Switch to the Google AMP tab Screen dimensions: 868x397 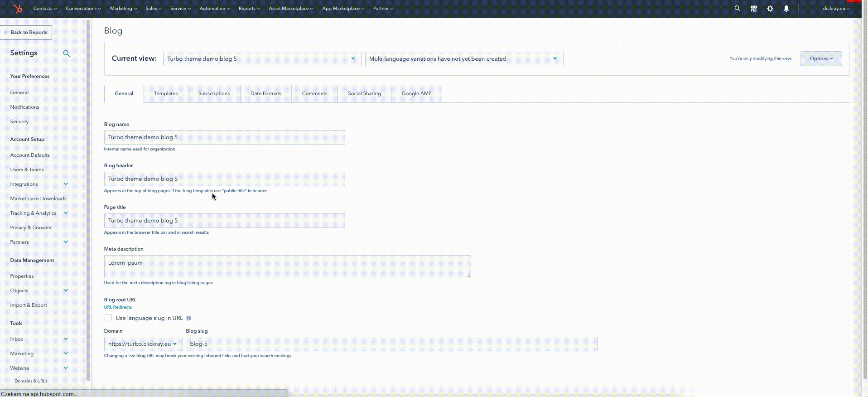point(416,93)
